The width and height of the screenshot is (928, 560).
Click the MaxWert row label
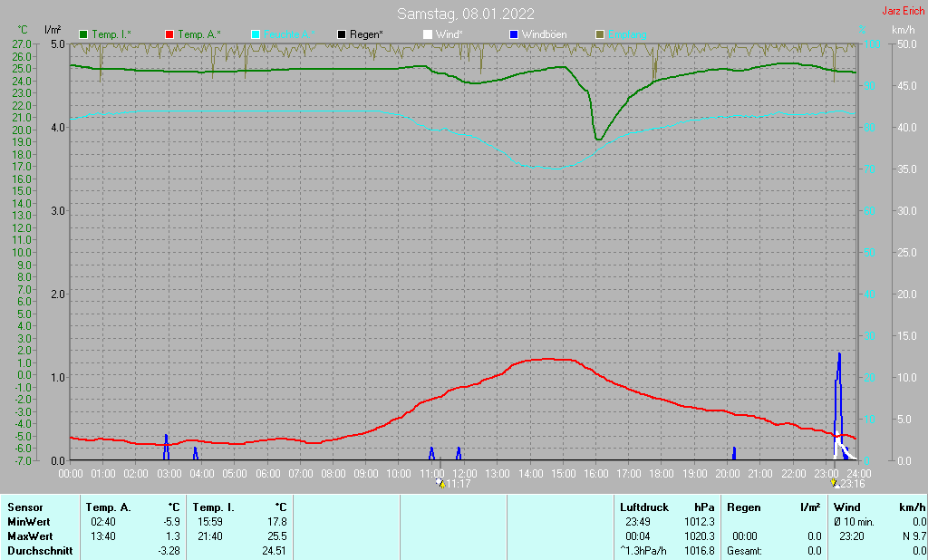(x=29, y=536)
